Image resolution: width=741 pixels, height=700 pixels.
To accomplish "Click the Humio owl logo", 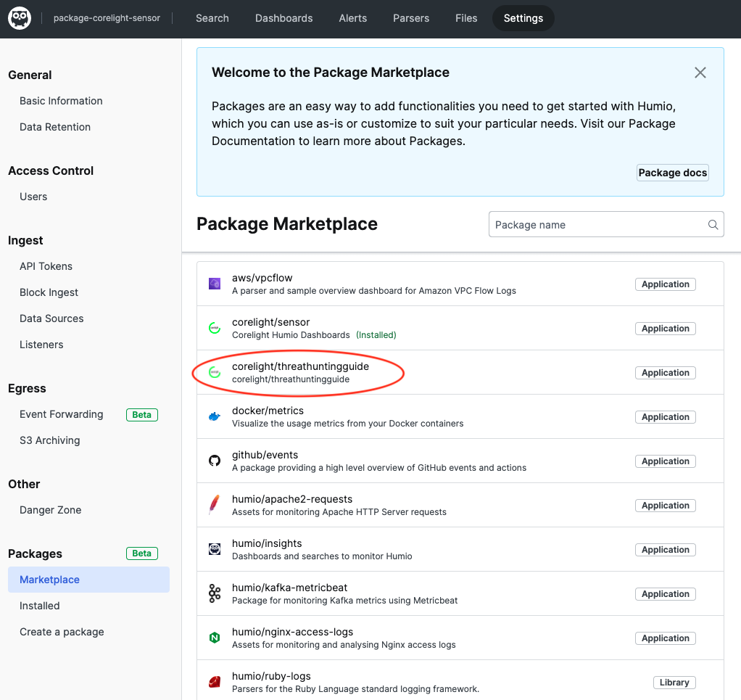I will 20,18.
